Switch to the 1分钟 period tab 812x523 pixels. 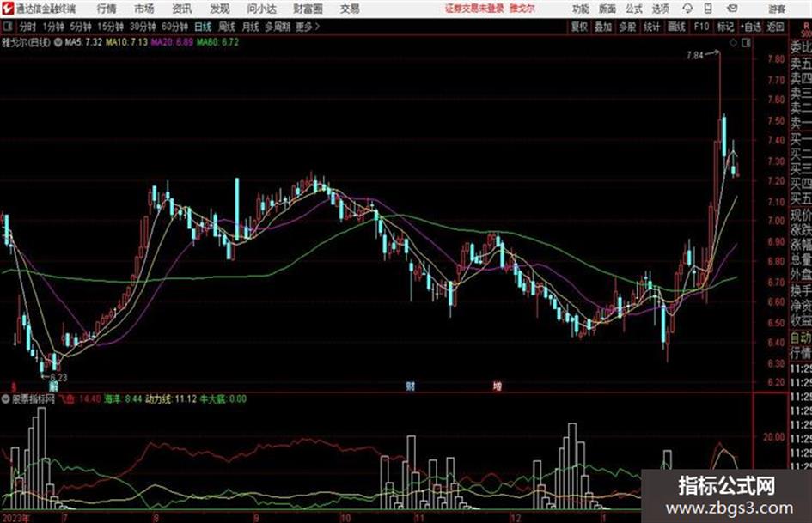[53, 27]
